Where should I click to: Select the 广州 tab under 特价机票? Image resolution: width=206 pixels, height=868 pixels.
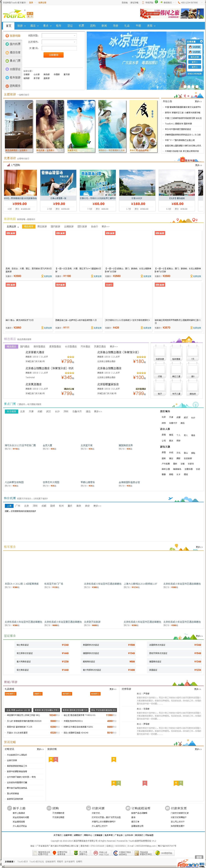point(18,506)
